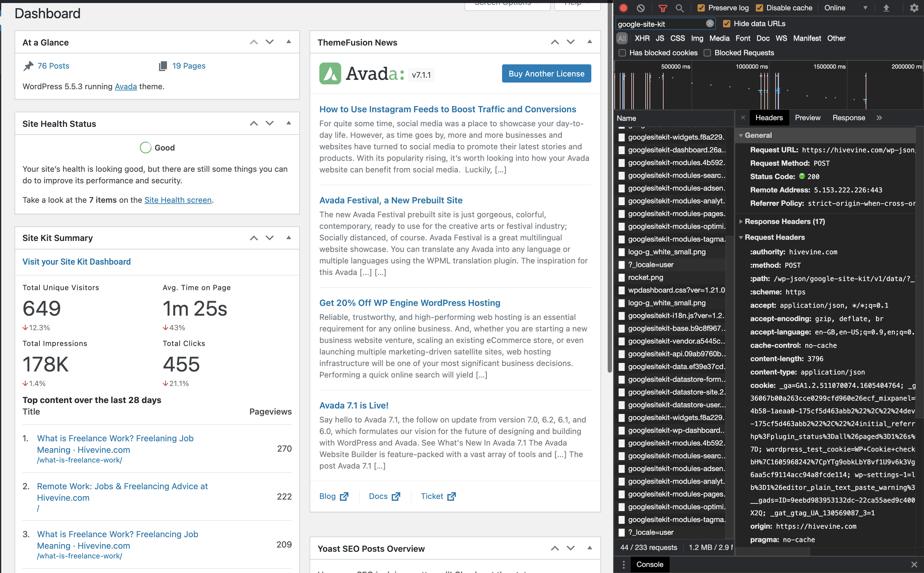Open the Site Health screen link
924x573 pixels.
click(178, 200)
